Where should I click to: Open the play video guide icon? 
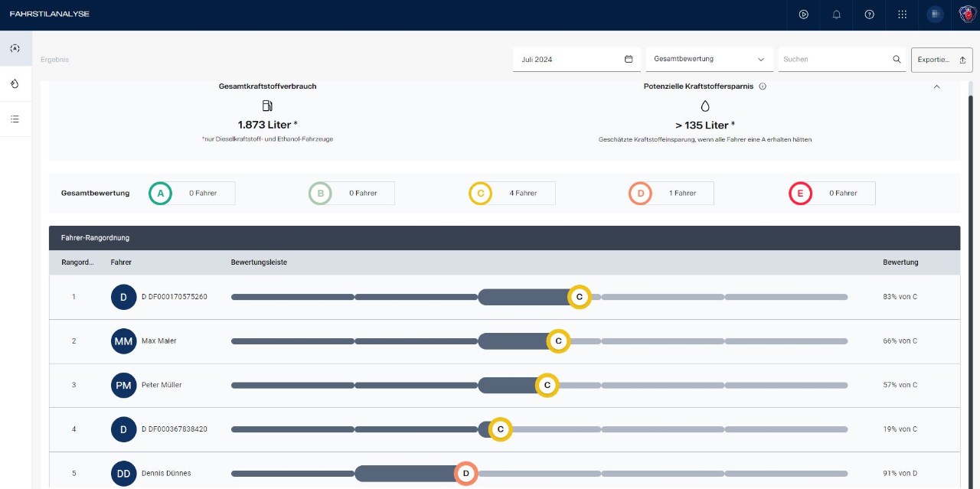tap(803, 15)
